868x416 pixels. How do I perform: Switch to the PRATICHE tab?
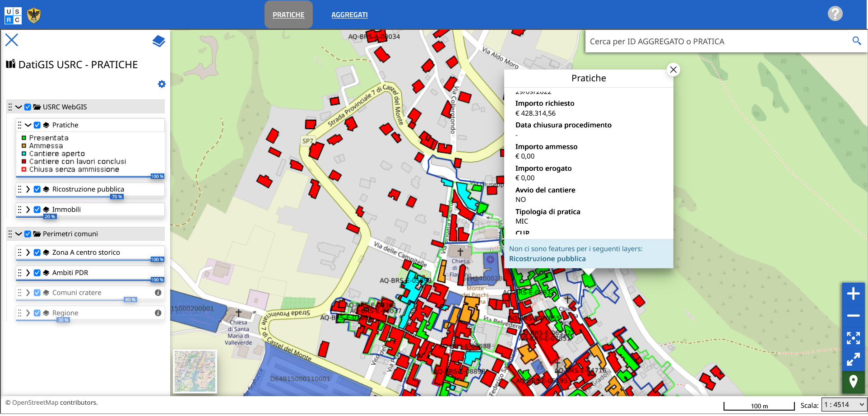[288, 15]
